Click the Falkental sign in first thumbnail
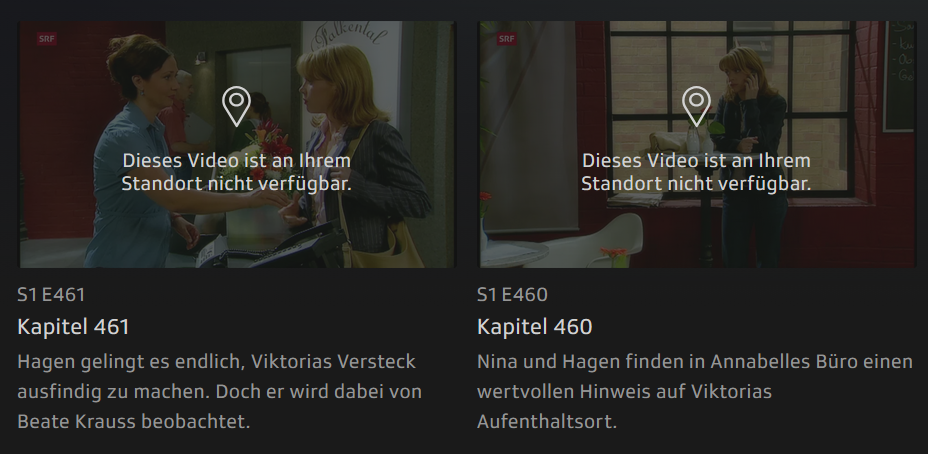The width and height of the screenshot is (928, 454). pos(350,37)
